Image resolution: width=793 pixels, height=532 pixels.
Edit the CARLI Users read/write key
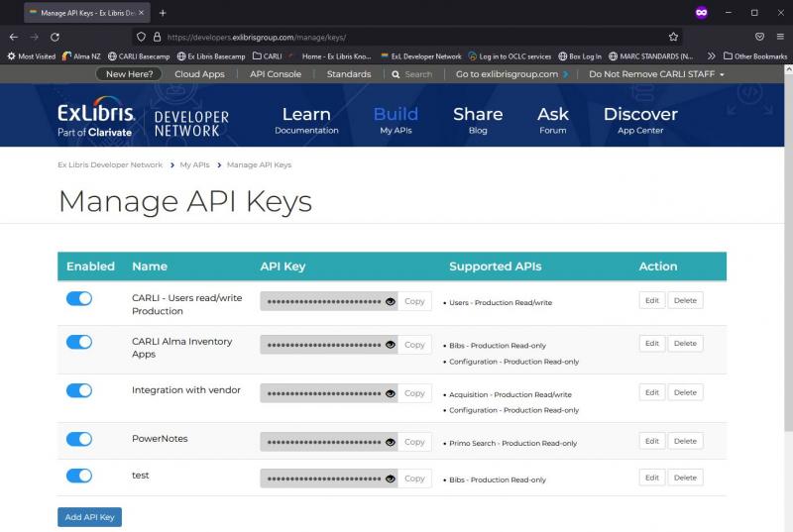pos(652,300)
